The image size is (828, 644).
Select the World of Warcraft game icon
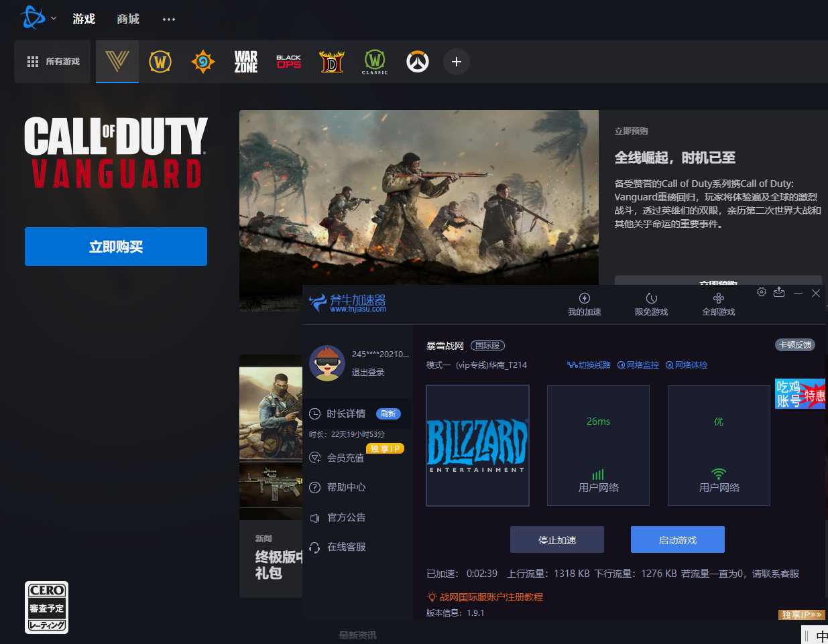[x=160, y=62]
